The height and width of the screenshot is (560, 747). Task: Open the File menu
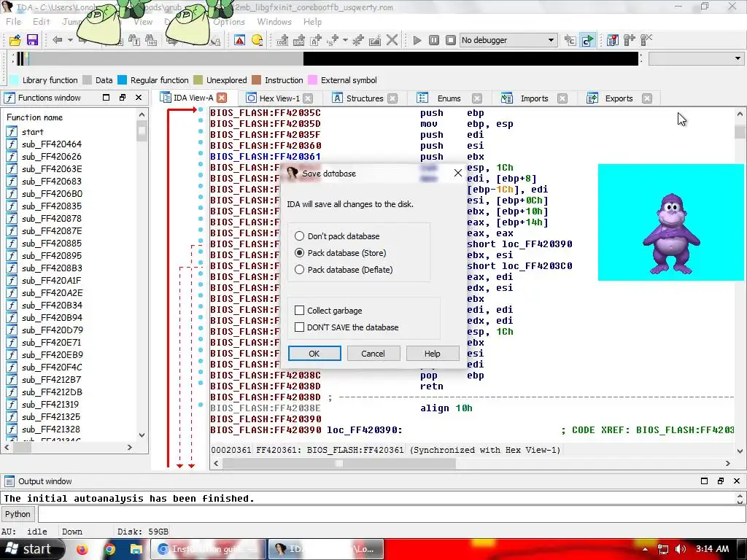pos(13,22)
